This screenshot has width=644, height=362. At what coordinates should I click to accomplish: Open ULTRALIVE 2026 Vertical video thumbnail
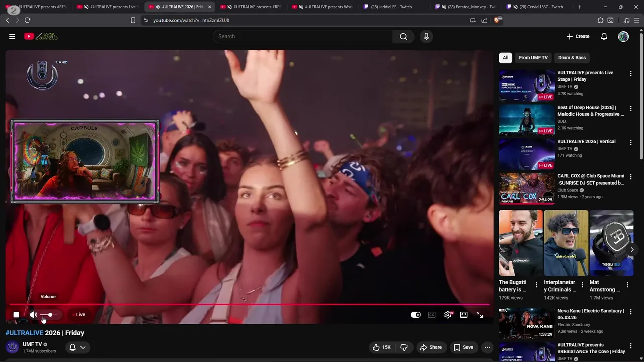(527, 154)
